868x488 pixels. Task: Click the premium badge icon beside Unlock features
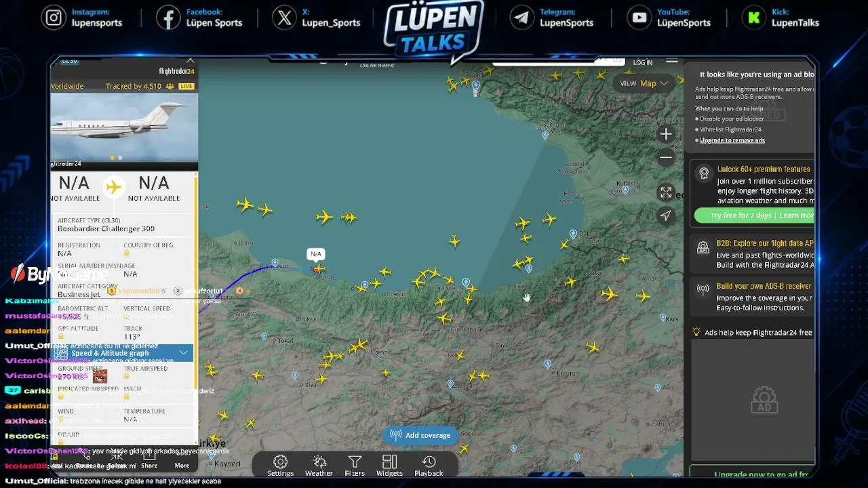[704, 174]
